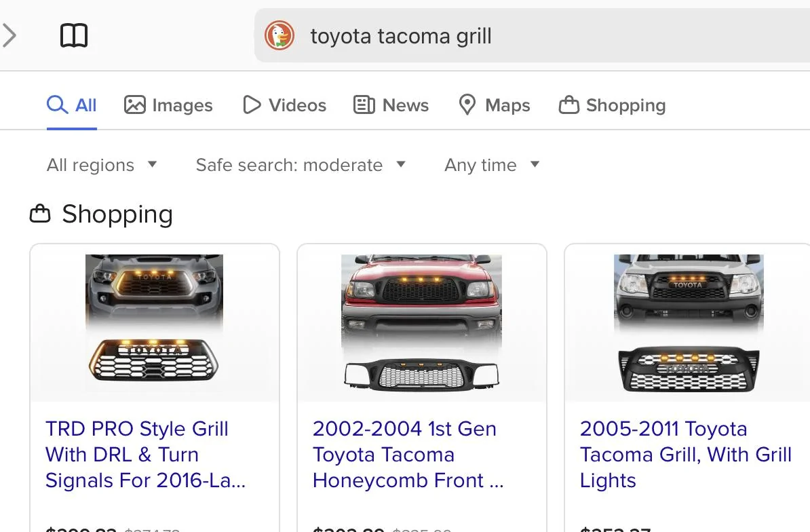The image size is (810, 532).
Task: Click the browser forward arrow
Action: coord(9,36)
